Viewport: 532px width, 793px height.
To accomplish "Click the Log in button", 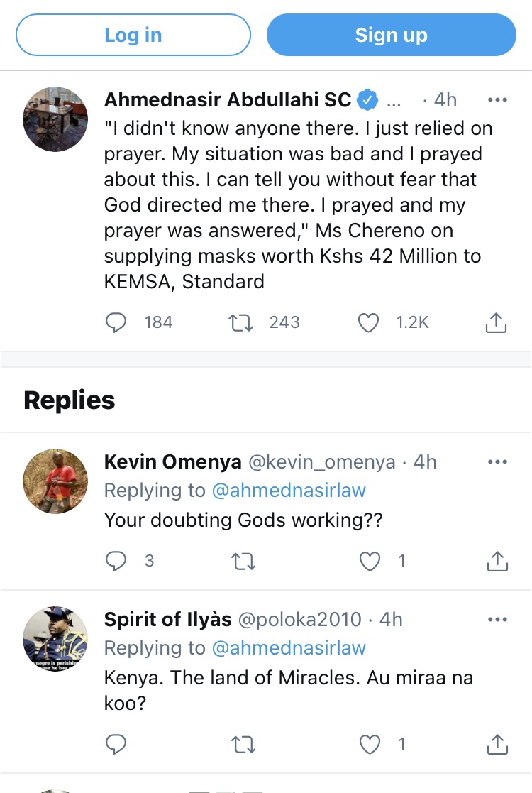I will (x=133, y=35).
